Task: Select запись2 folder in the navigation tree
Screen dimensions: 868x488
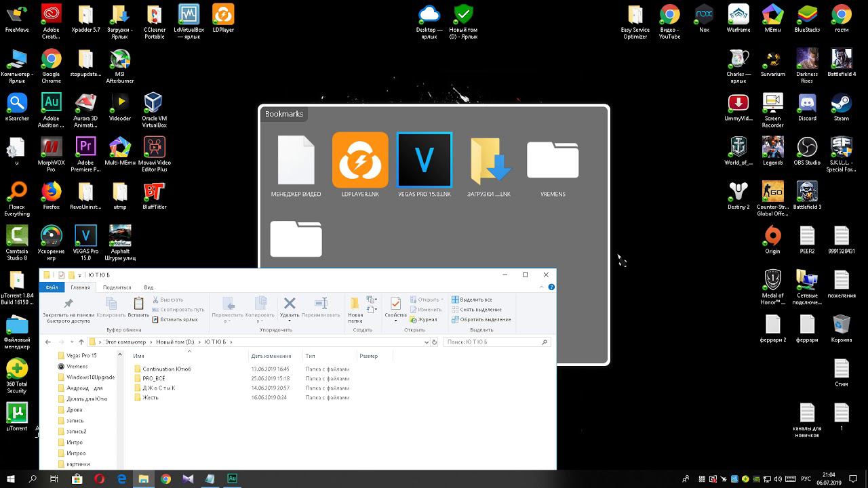Action: click(x=72, y=432)
